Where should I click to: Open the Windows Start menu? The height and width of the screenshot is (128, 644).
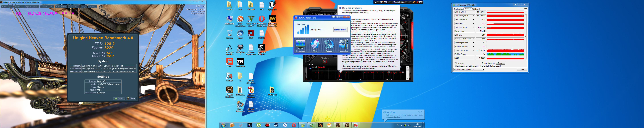click(223, 125)
